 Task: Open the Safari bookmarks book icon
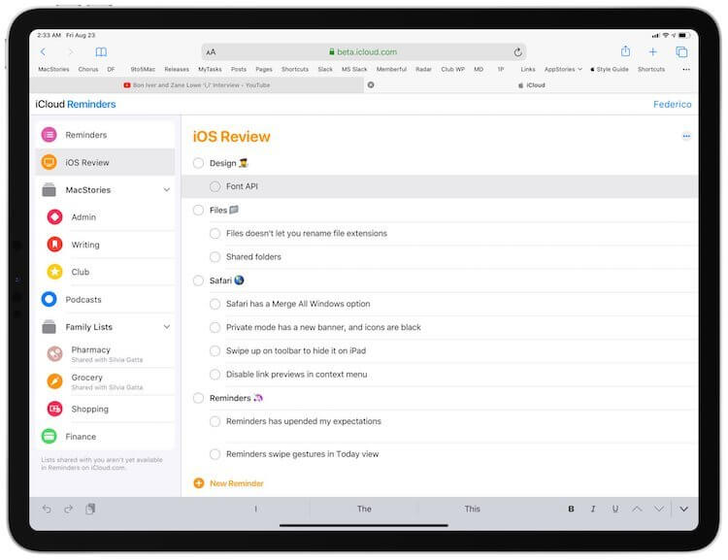(101, 51)
